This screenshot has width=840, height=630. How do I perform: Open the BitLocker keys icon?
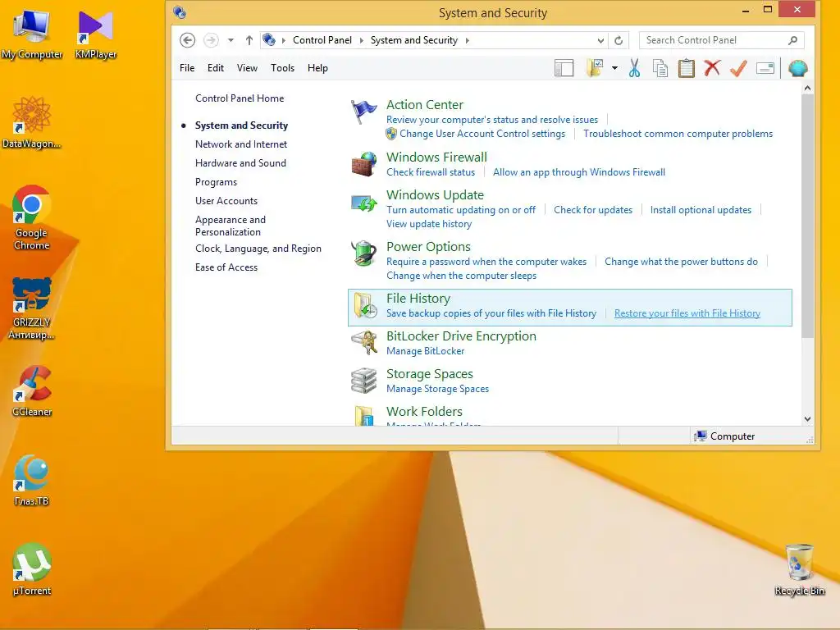coord(363,343)
